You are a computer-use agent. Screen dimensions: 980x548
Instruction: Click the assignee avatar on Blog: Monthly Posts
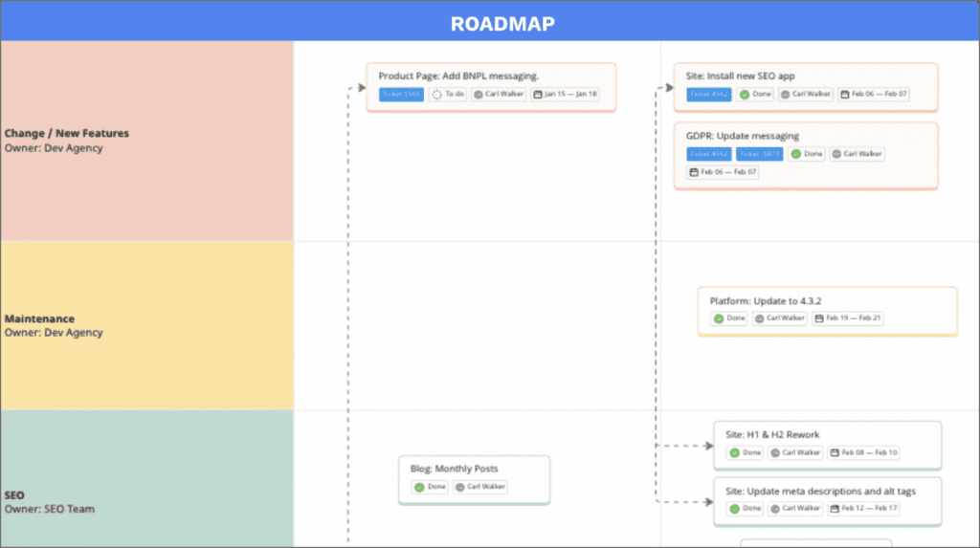coord(460,487)
